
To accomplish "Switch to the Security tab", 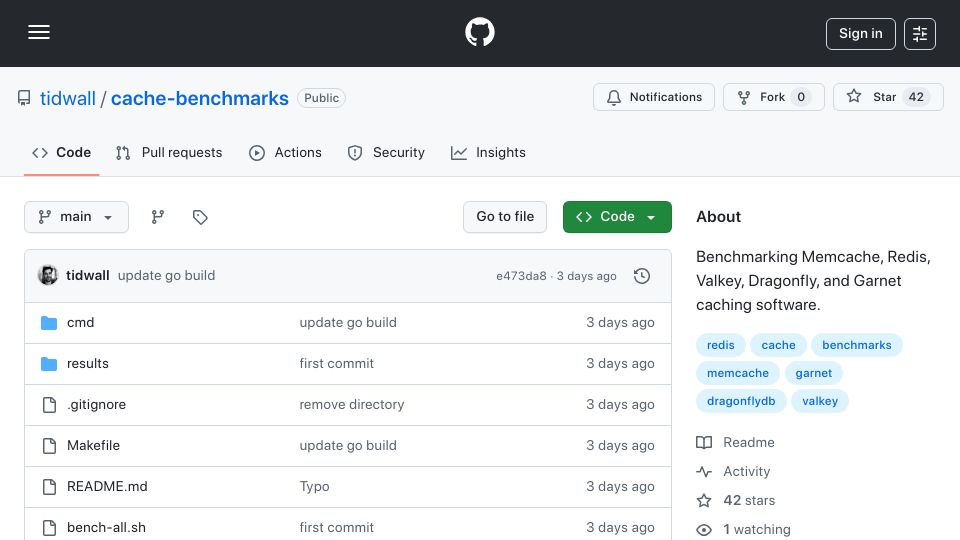I will coord(386,152).
